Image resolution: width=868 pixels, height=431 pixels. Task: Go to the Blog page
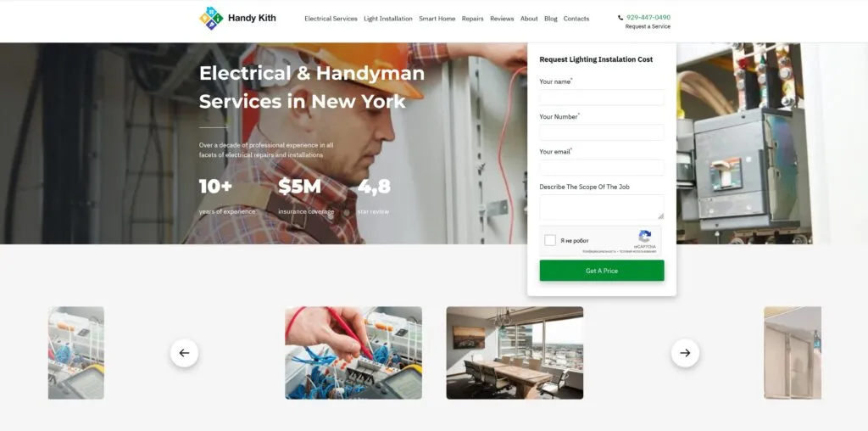pos(551,19)
